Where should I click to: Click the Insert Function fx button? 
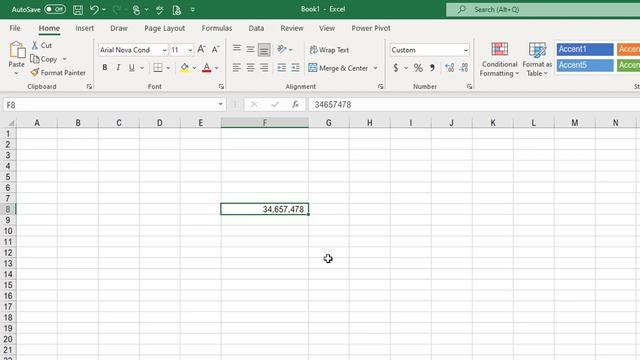click(296, 104)
